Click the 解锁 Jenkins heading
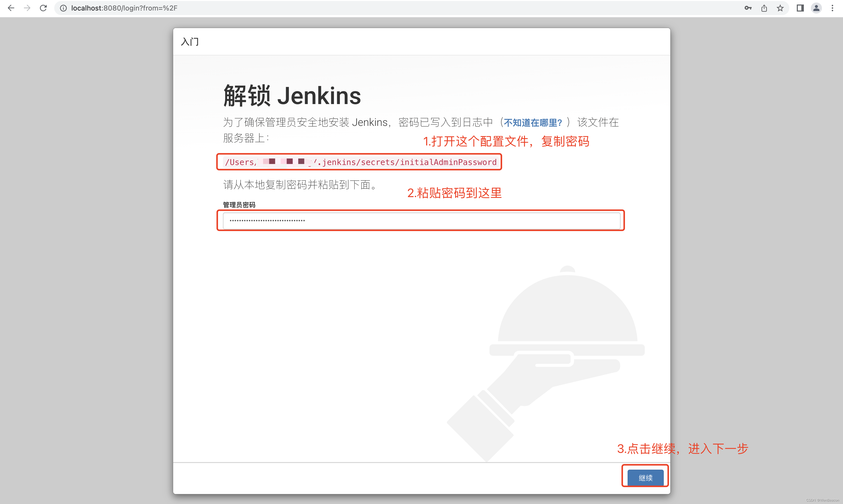This screenshot has width=843, height=504. click(292, 96)
